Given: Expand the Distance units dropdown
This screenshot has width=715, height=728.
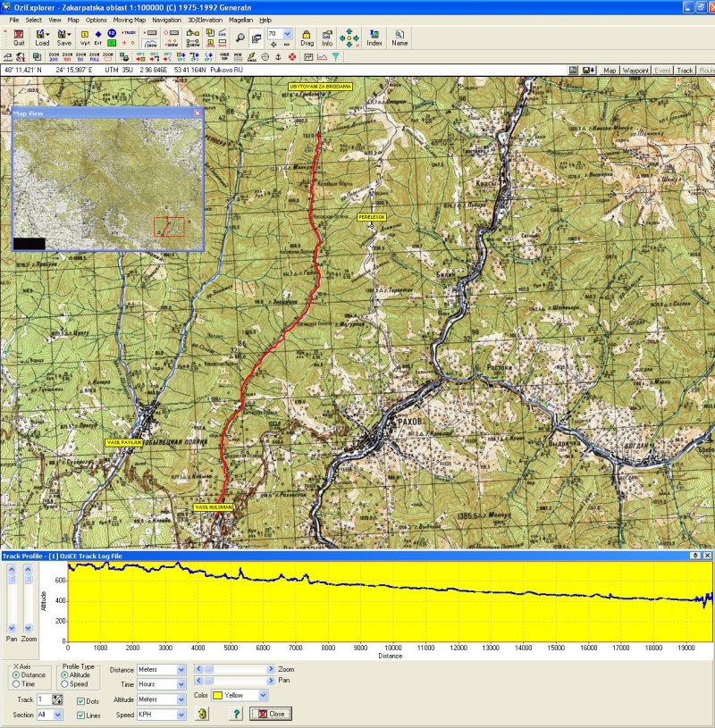Looking at the screenshot, I should [x=181, y=670].
